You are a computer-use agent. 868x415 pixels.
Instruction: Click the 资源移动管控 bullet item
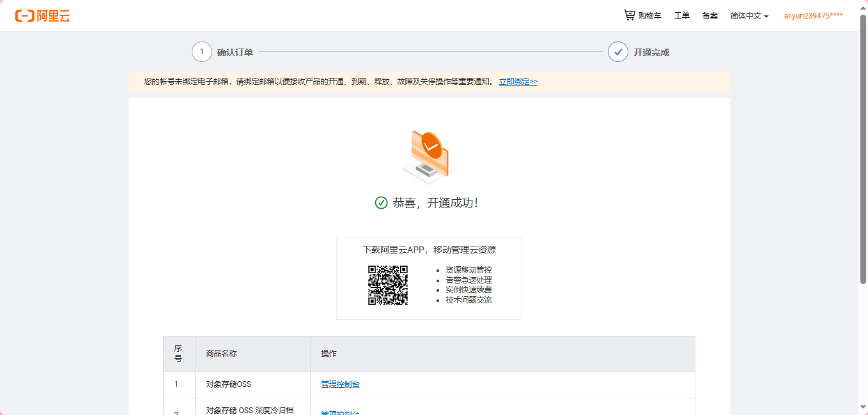tap(469, 270)
